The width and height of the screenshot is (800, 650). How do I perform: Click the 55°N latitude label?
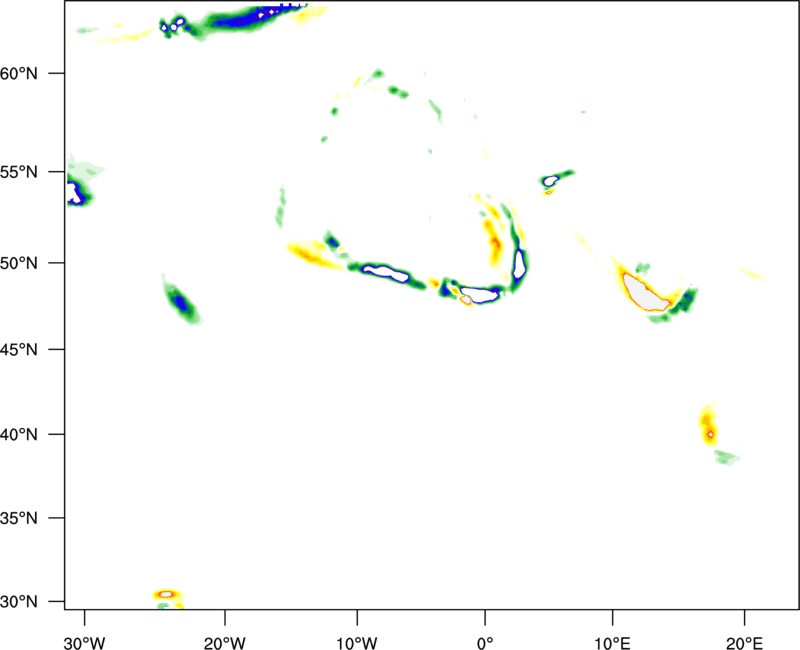(x=18, y=172)
